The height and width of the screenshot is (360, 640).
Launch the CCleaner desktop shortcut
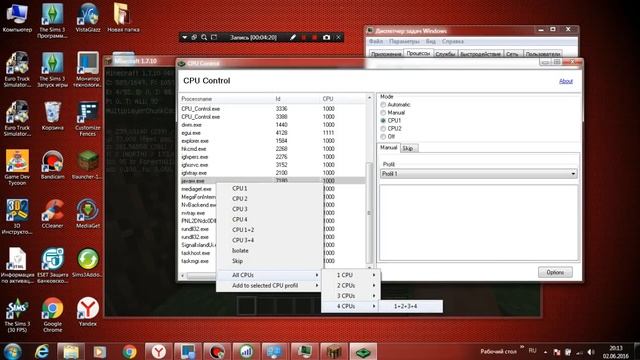pyautogui.click(x=52, y=214)
